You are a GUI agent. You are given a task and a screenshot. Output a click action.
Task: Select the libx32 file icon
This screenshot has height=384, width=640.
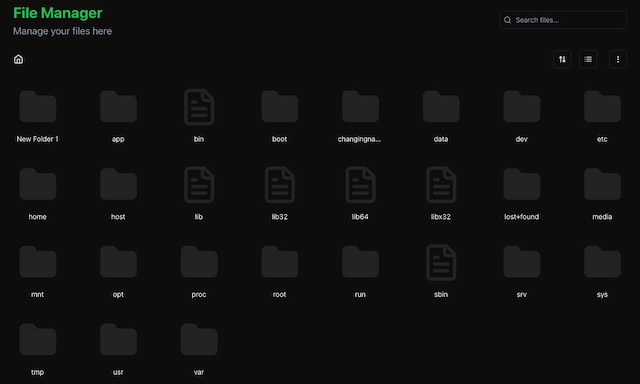click(x=441, y=184)
